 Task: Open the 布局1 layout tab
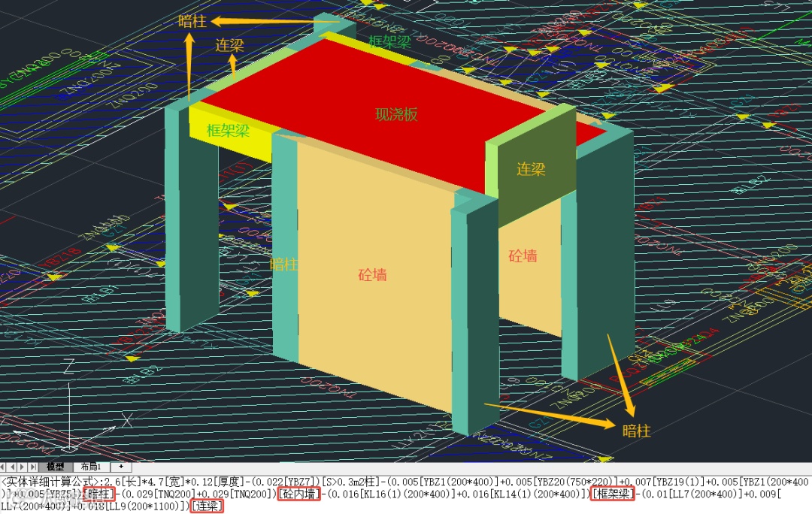pos(91,467)
